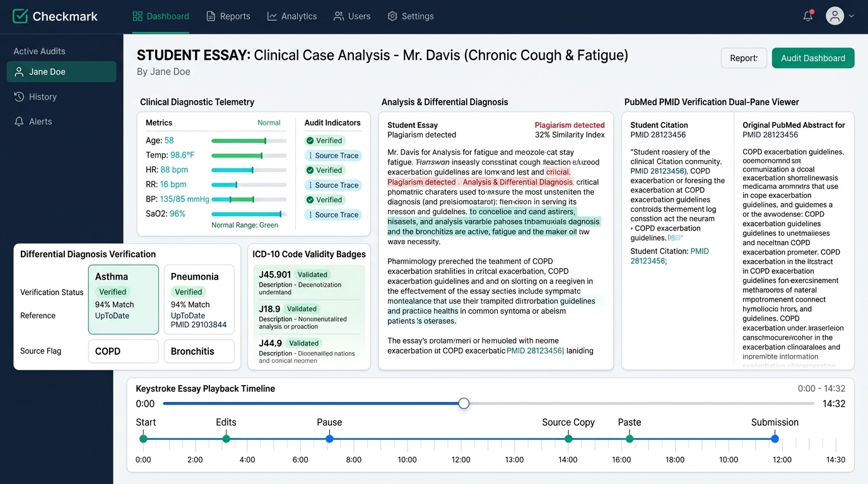Open the notifications bell in the header
This screenshot has height=484, width=868.
pos(808,16)
